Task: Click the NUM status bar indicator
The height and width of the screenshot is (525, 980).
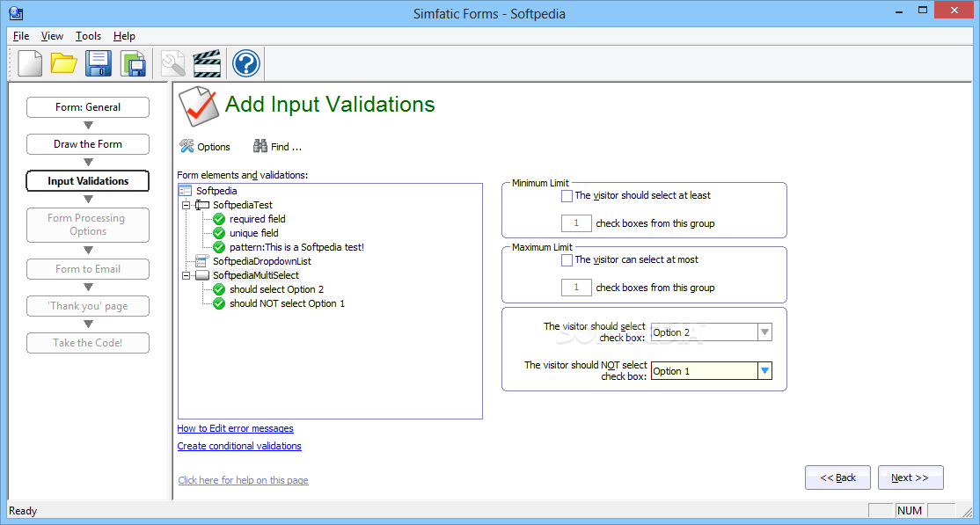Action: 910,511
